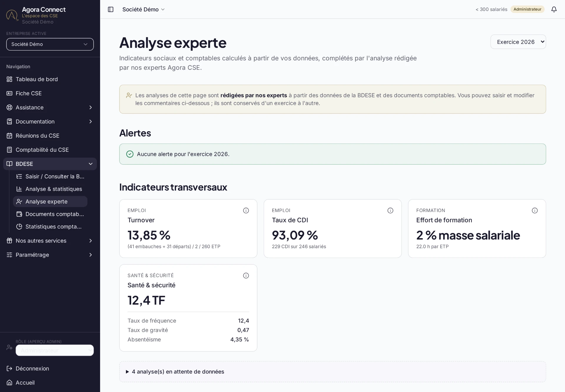Select Analyse & statistiques submenu
The height and width of the screenshot is (392, 565).
click(x=50, y=189)
